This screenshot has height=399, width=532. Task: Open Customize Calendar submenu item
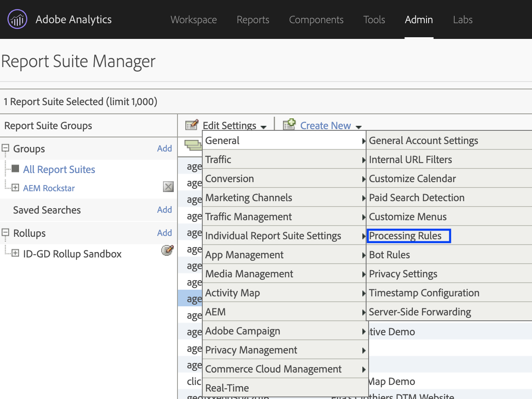449,178
